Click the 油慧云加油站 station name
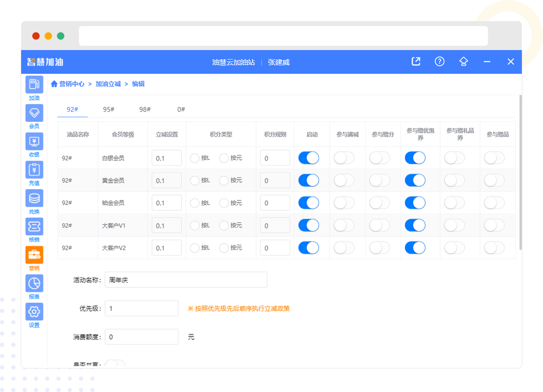 [233, 62]
